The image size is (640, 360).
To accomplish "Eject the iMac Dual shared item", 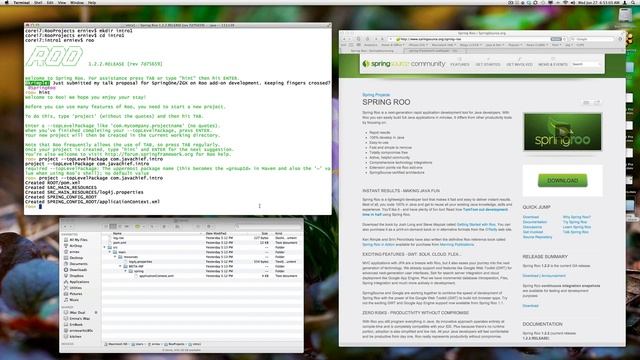I will click(96, 313).
